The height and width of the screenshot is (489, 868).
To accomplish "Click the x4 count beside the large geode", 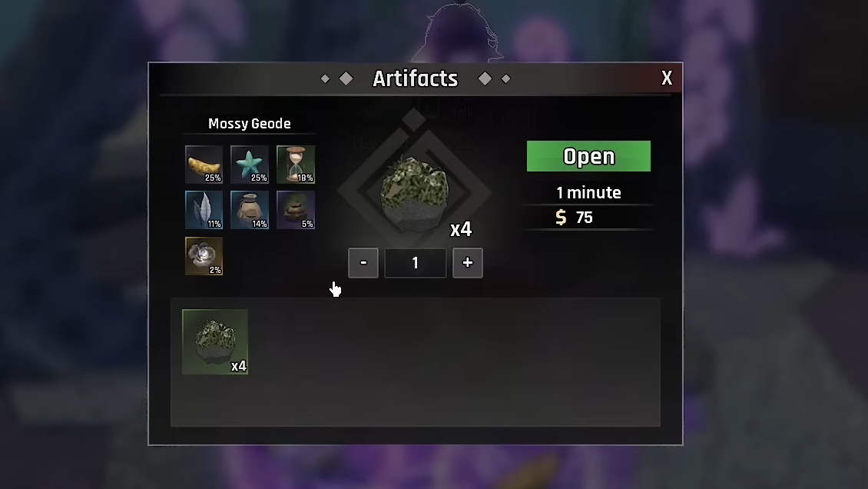I will [461, 229].
